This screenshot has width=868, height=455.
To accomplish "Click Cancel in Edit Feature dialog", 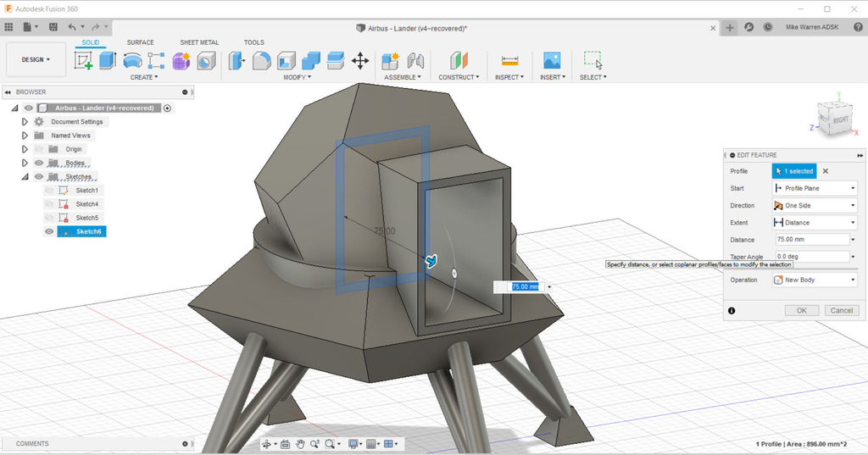I will (841, 311).
